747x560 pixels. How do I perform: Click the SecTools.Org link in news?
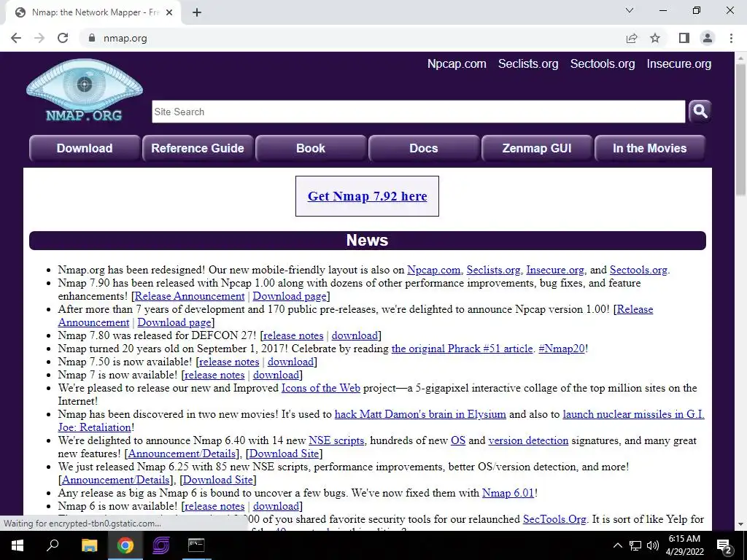[x=554, y=519]
